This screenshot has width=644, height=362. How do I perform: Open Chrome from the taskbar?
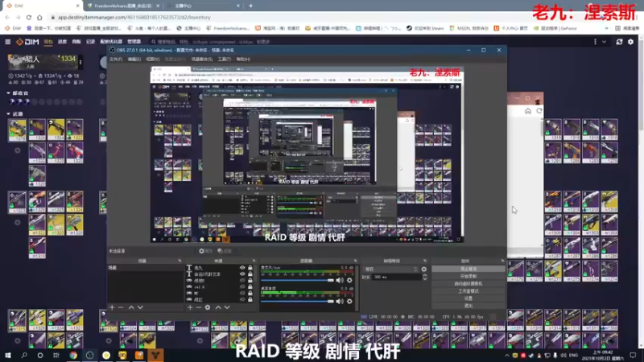[x=73, y=355]
